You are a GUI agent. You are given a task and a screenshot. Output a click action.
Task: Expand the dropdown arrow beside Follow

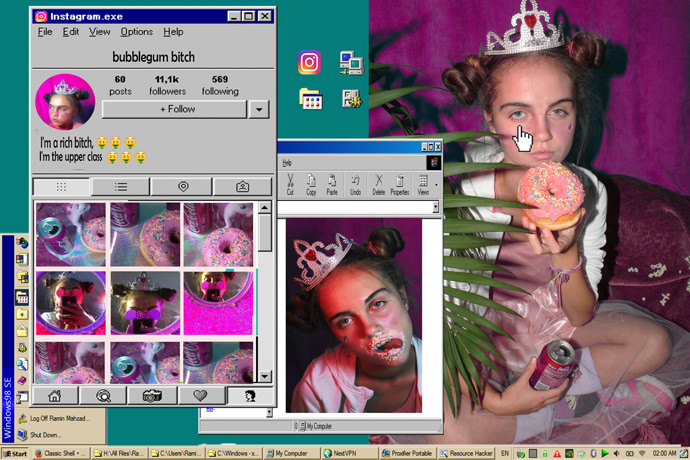click(259, 109)
